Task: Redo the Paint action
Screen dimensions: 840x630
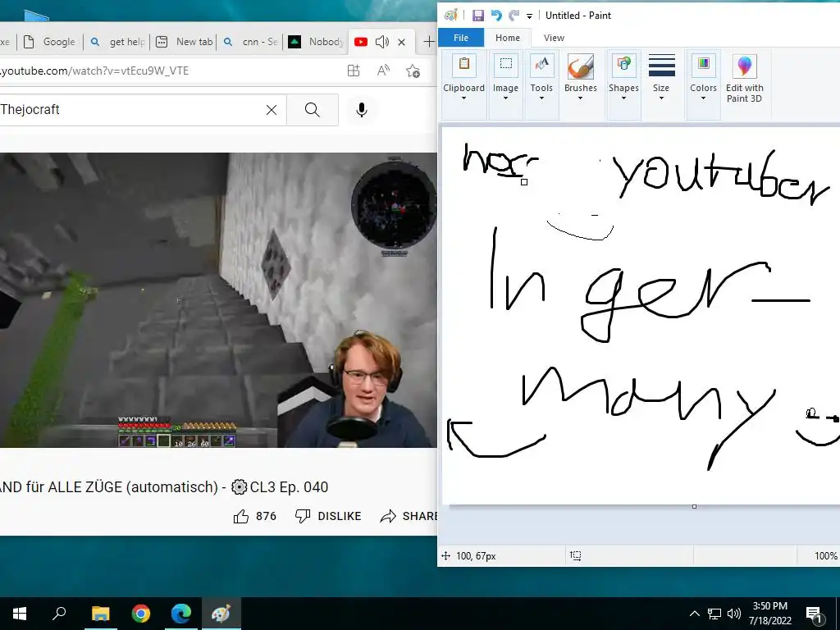Action: [x=514, y=16]
